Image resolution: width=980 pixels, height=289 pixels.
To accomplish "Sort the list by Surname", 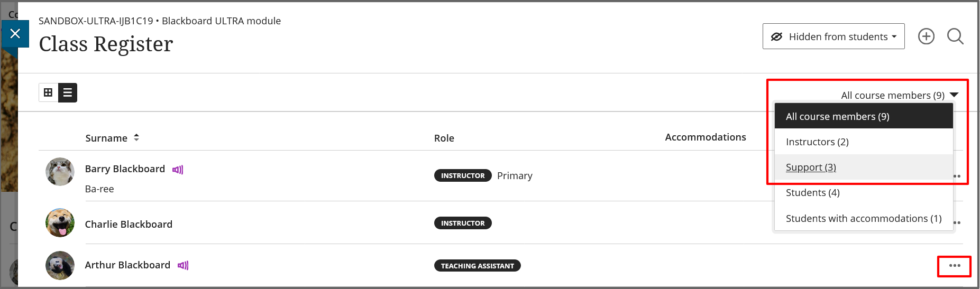I will point(112,138).
